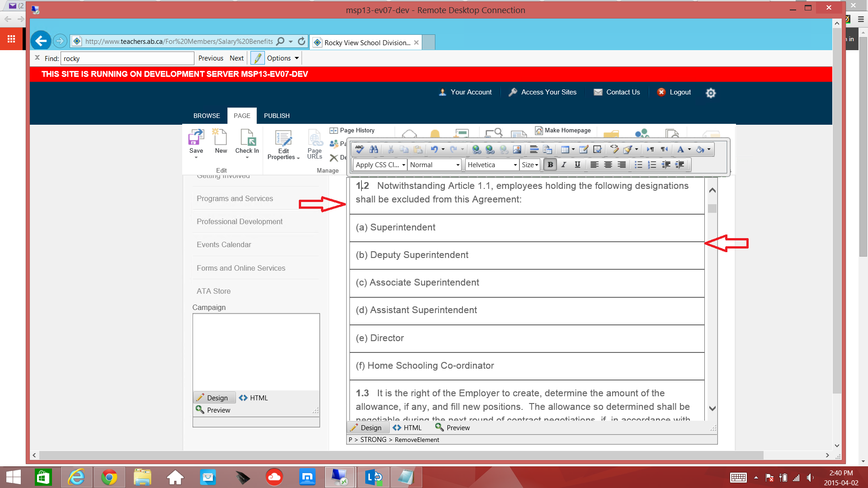This screenshot has height=488, width=868.
Task: Open the Apply CSS Class dropdown
Action: pos(380,165)
